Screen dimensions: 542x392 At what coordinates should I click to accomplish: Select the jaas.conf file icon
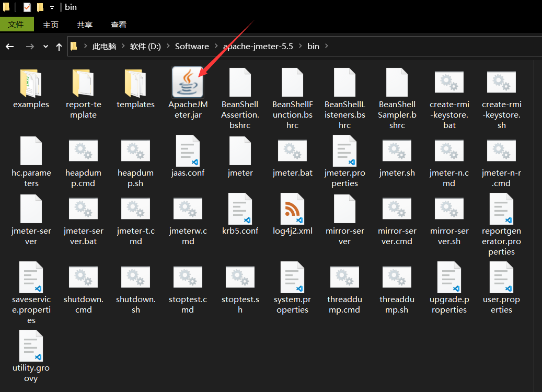188,151
